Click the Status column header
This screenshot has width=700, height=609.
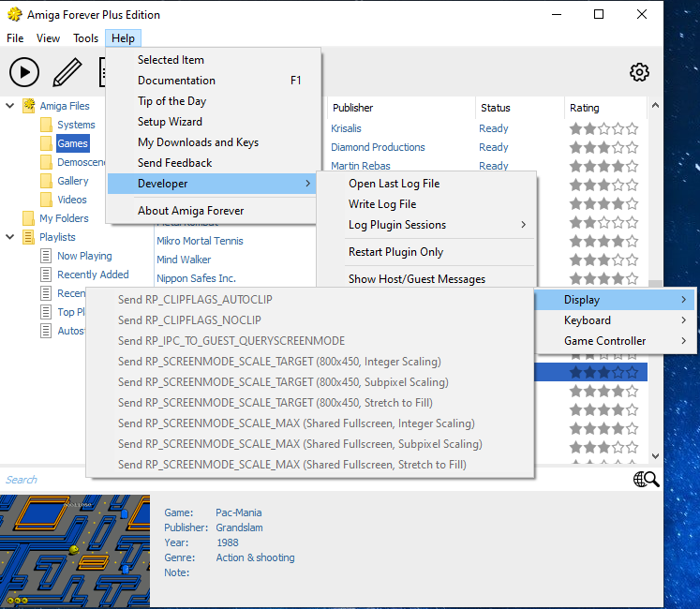coord(520,108)
